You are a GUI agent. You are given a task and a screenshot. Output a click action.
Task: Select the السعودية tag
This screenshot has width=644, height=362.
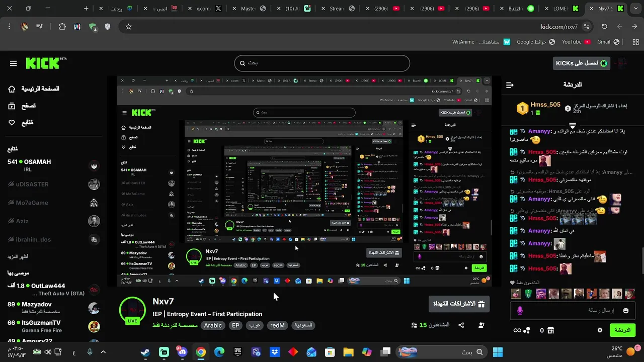click(303, 325)
